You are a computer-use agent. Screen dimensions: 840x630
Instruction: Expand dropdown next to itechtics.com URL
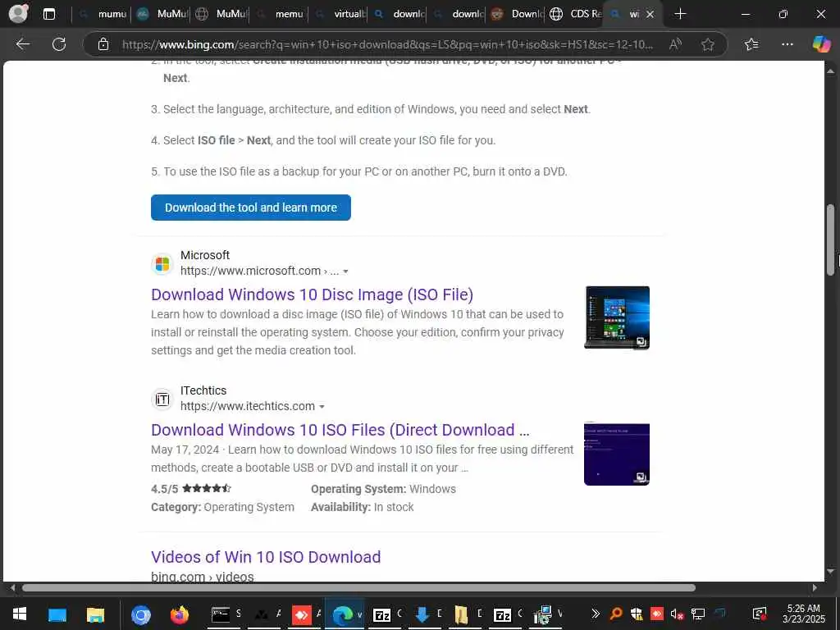(322, 407)
